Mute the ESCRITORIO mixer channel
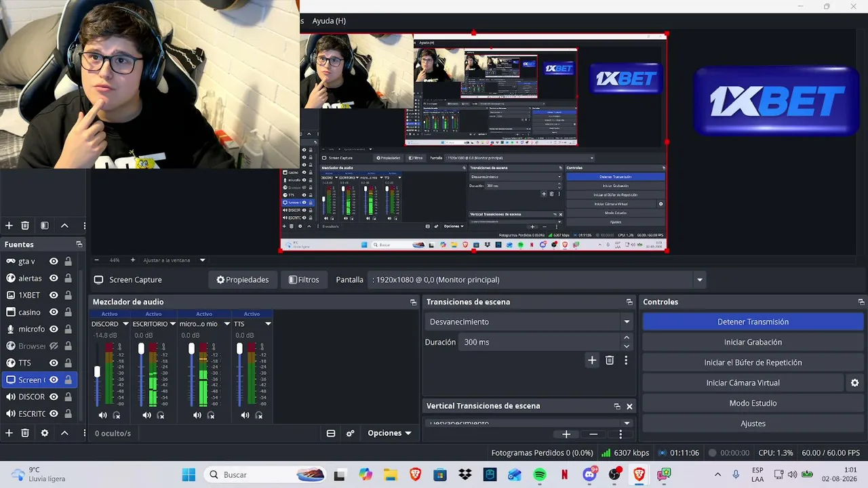 click(x=147, y=415)
